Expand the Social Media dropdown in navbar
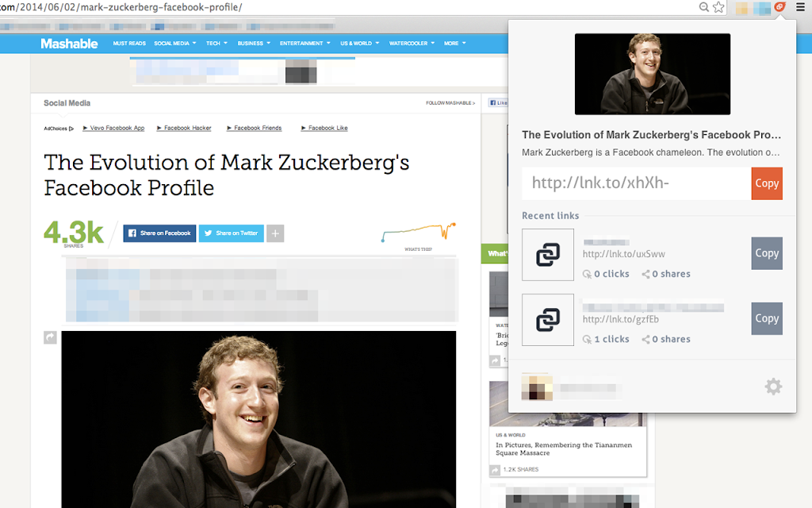812x508 pixels. (175, 44)
